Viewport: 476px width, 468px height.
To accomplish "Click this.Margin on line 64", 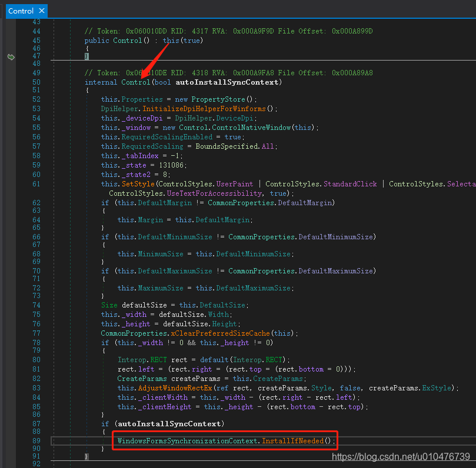I will pos(140,220).
